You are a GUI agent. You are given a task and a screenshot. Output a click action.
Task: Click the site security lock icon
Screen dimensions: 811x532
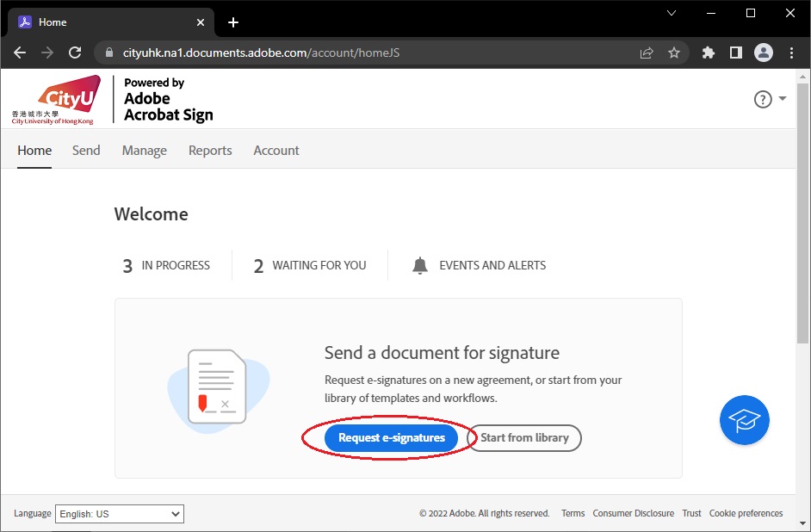pos(108,52)
